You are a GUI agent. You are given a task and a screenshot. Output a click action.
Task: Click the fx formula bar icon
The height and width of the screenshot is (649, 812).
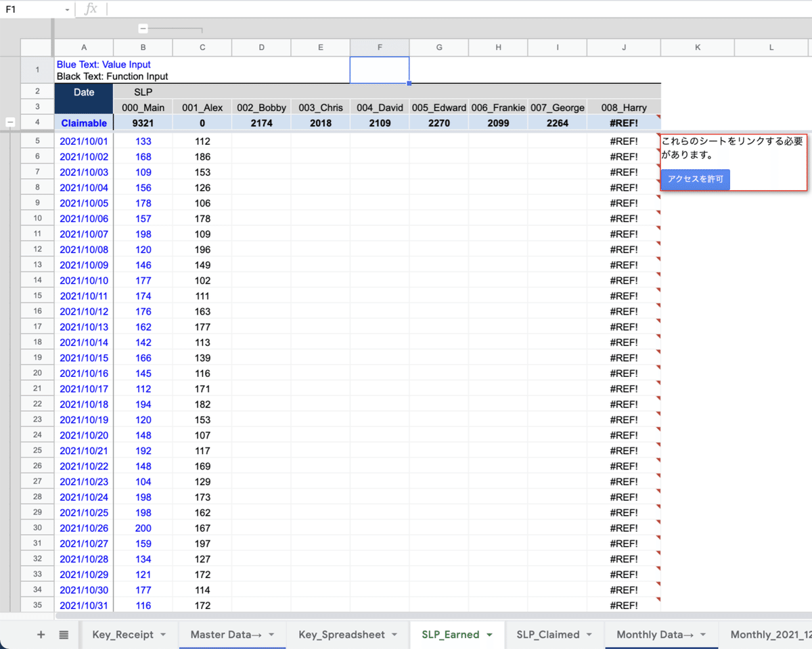pyautogui.click(x=91, y=9)
